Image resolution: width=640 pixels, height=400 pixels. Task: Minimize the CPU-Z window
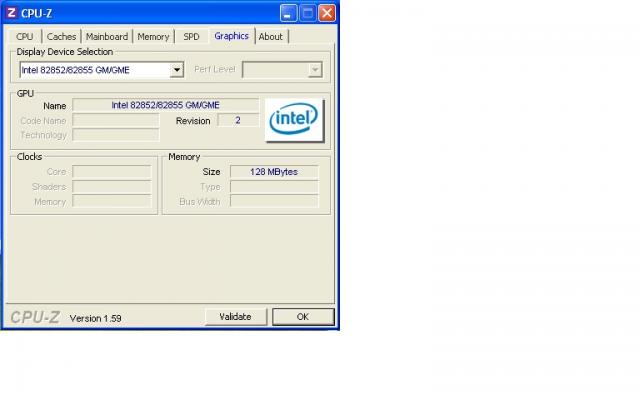289,13
